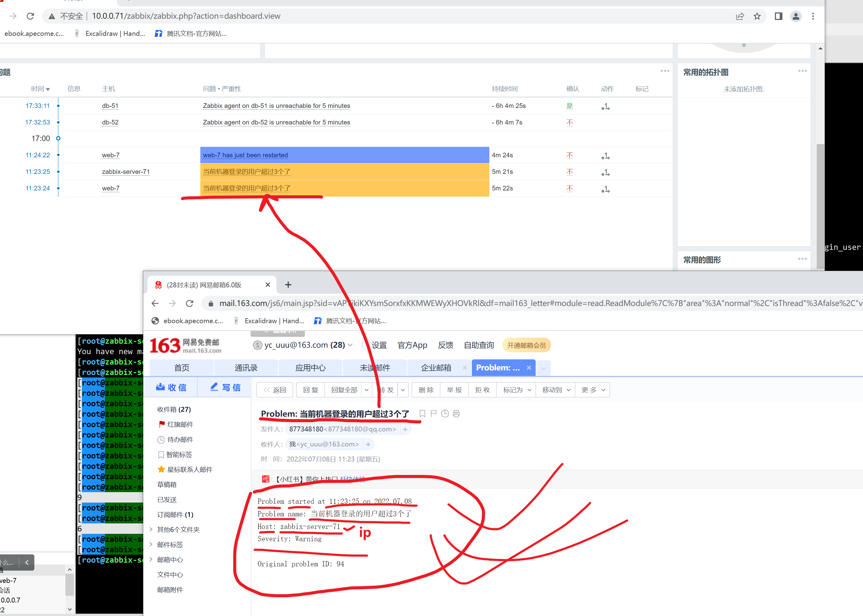Open the zabbix-server-71 host link

point(125,172)
